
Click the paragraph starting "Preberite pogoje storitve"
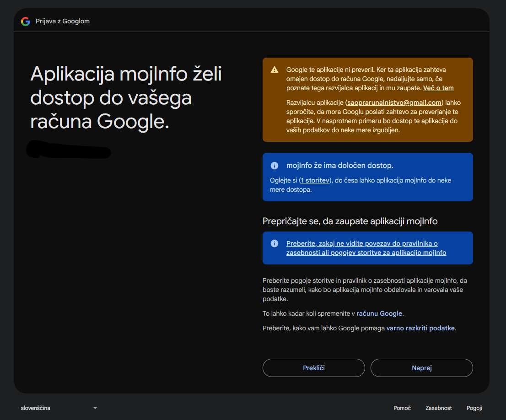365,290
